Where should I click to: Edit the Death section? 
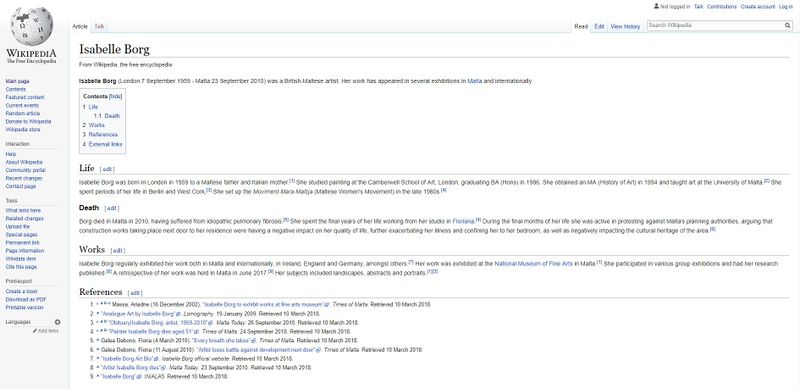coord(112,208)
